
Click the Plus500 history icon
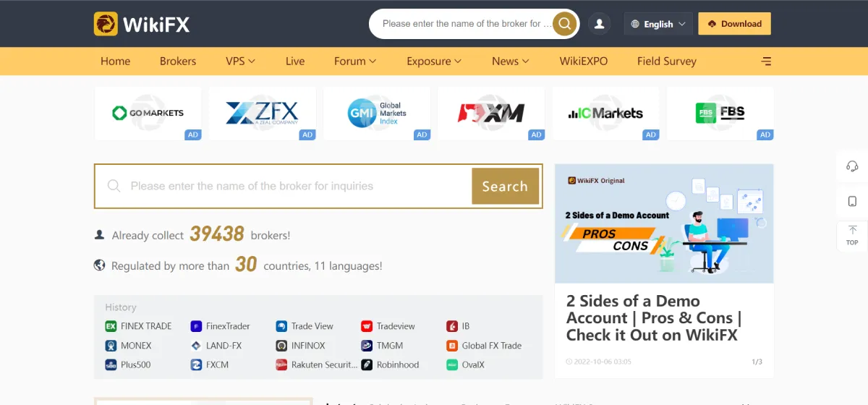click(111, 365)
